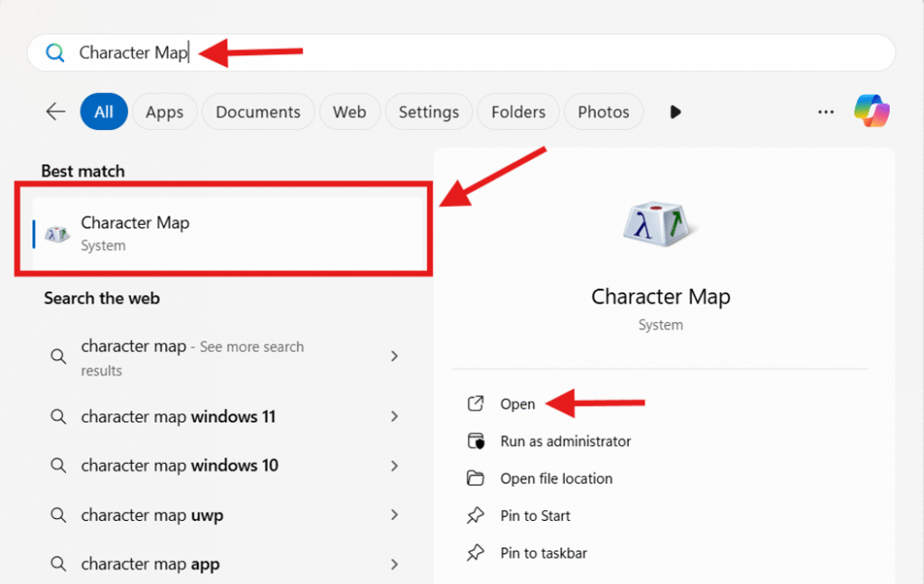This screenshot has height=584, width=924.
Task: Switch to the Settings filter tab
Action: click(429, 111)
